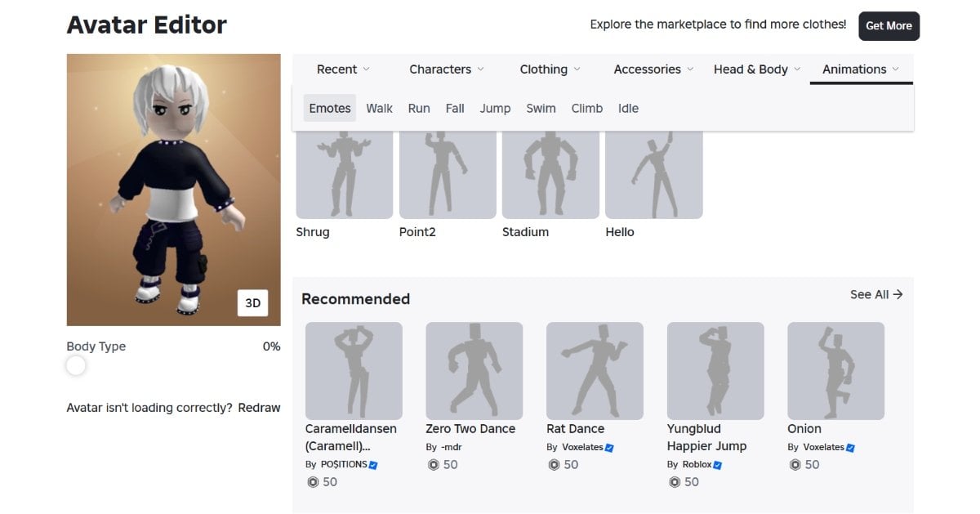Click the verified badge next to Roblox
Screen dimensions: 980x514
click(718, 465)
